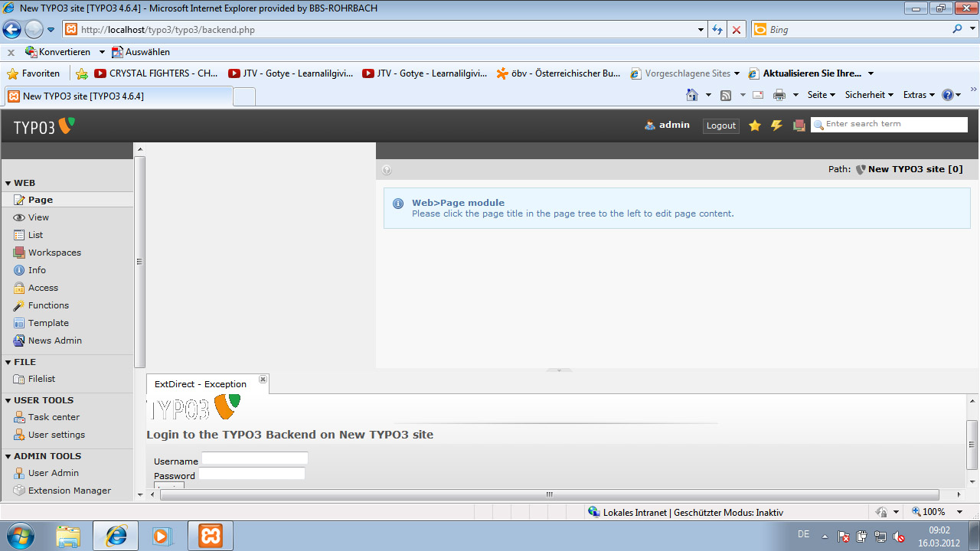Close the ExtDirect - Exception tab

(x=263, y=380)
